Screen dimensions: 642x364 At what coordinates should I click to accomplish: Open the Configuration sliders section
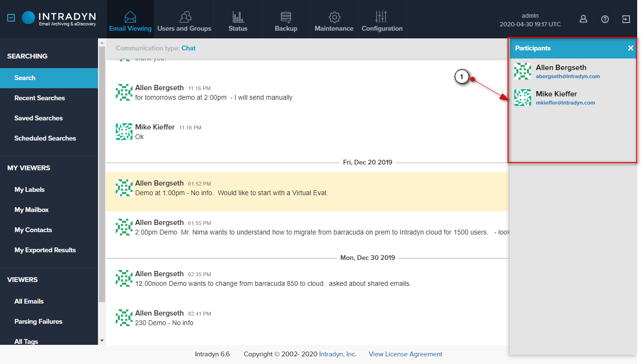click(382, 19)
